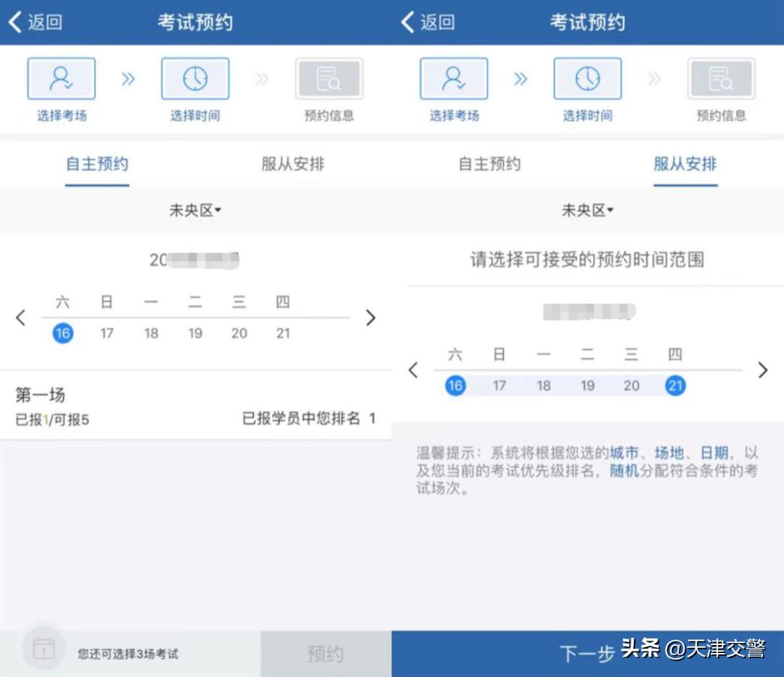Viewport: 784px width, 677px height.
Task: Click the 选择时间 clock step icon on right
Action: click(587, 78)
